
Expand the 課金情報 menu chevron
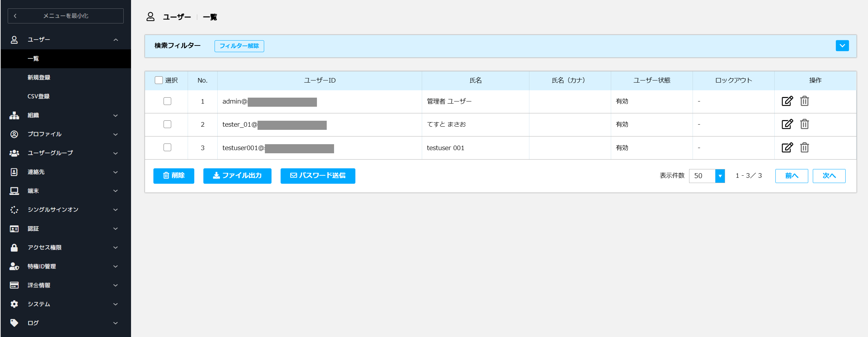(x=116, y=285)
